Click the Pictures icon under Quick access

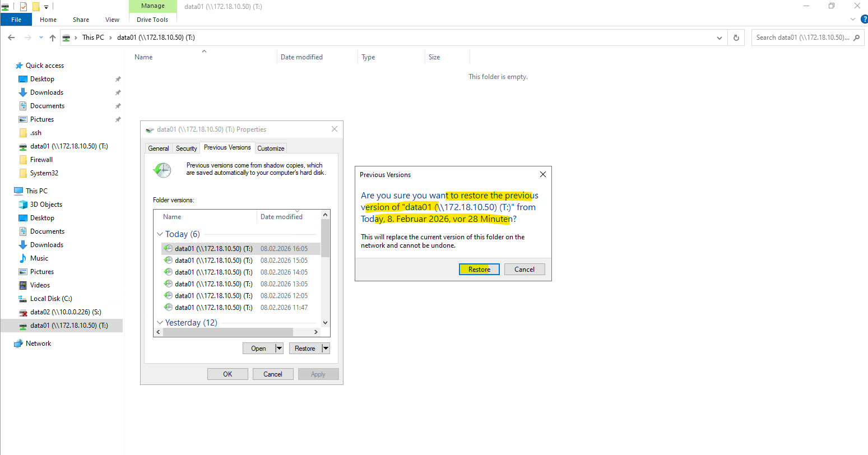click(x=23, y=119)
